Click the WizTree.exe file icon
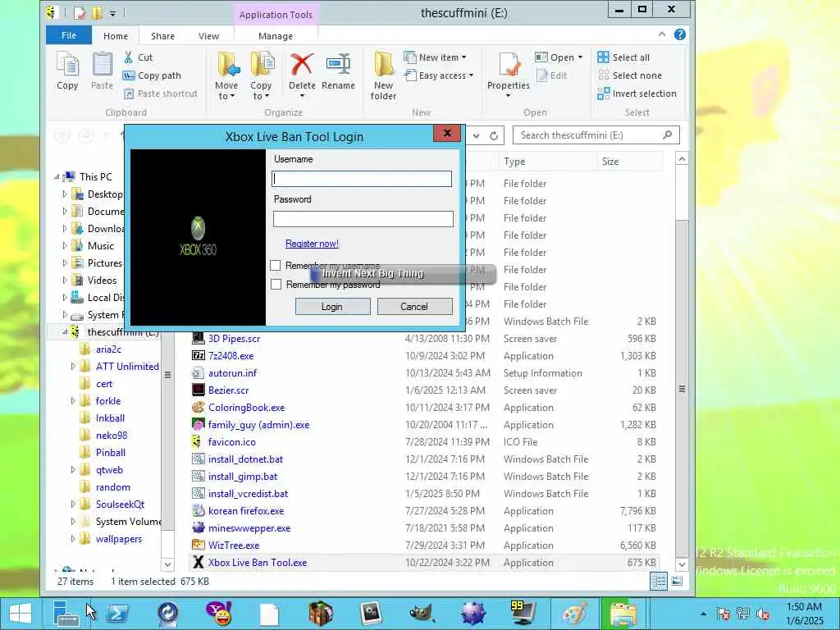 tap(199, 546)
